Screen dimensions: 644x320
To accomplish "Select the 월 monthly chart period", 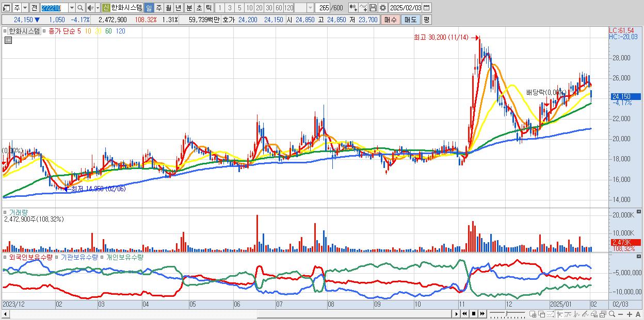I will point(168,8).
